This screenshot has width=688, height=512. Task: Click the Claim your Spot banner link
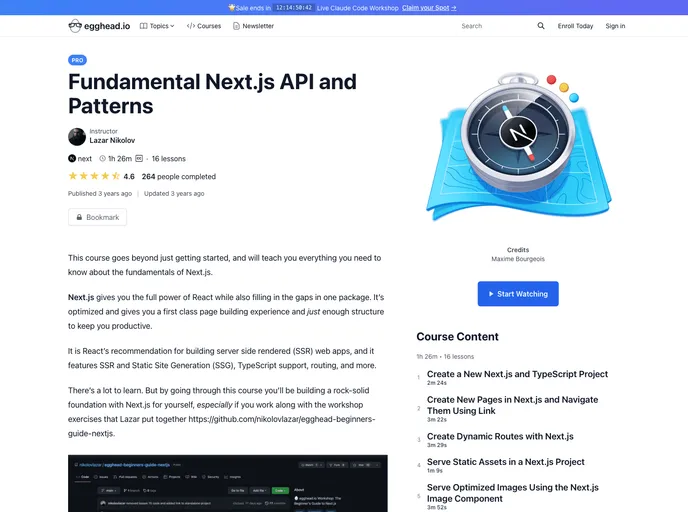pyautogui.click(x=429, y=7)
